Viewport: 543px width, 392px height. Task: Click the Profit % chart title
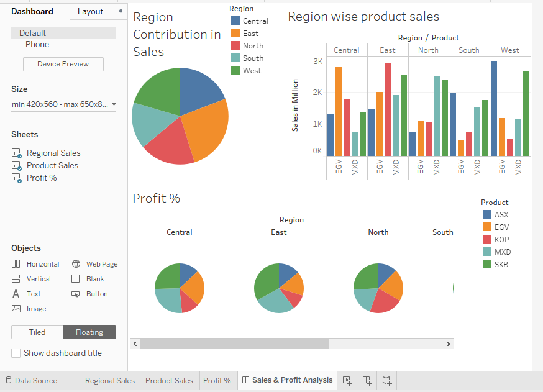coord(157,198)
